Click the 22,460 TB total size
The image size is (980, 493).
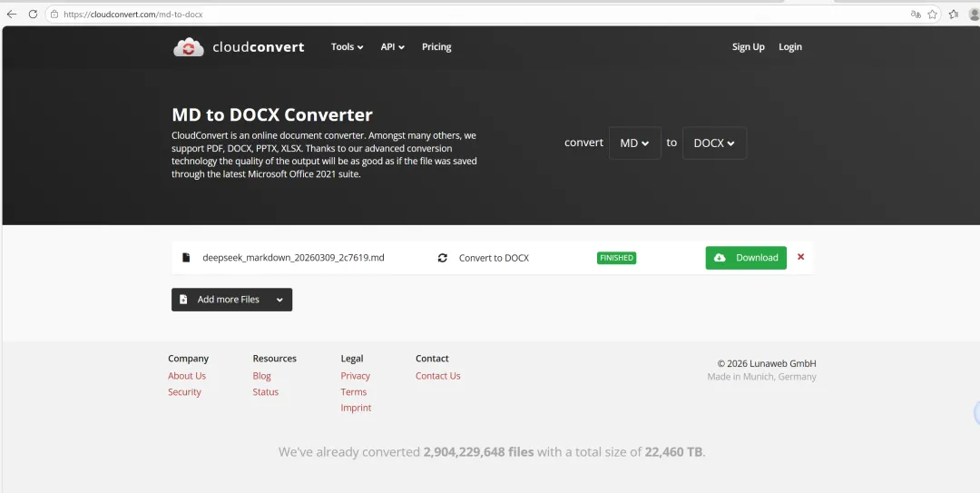click(x=673, y=452)
